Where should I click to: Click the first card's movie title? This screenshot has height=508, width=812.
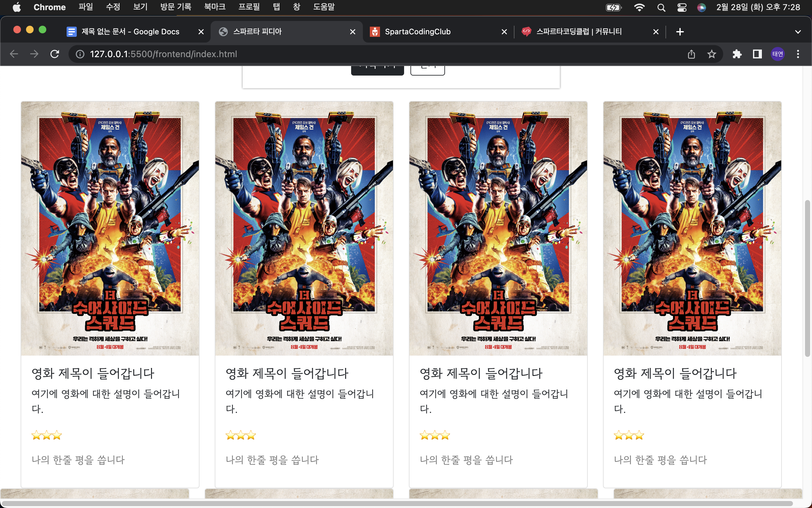click(x=93, y=373)
